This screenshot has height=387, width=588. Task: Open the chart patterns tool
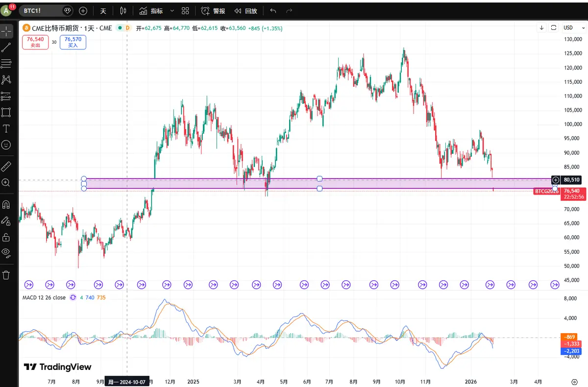6,80
